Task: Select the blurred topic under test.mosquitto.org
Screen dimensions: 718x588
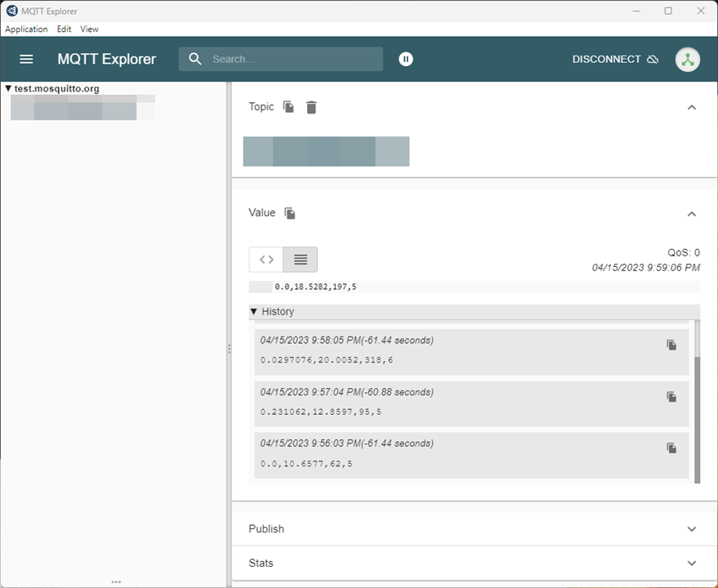Action: 83,108
